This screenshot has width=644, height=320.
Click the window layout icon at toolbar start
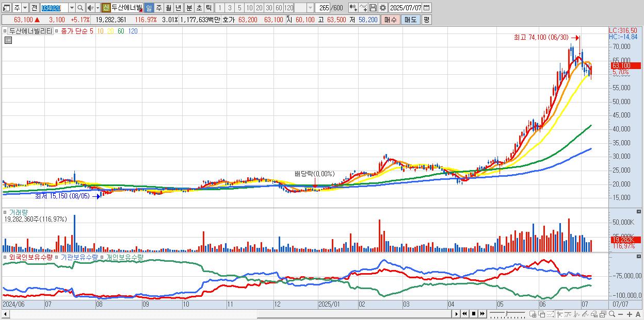point(7,8)
